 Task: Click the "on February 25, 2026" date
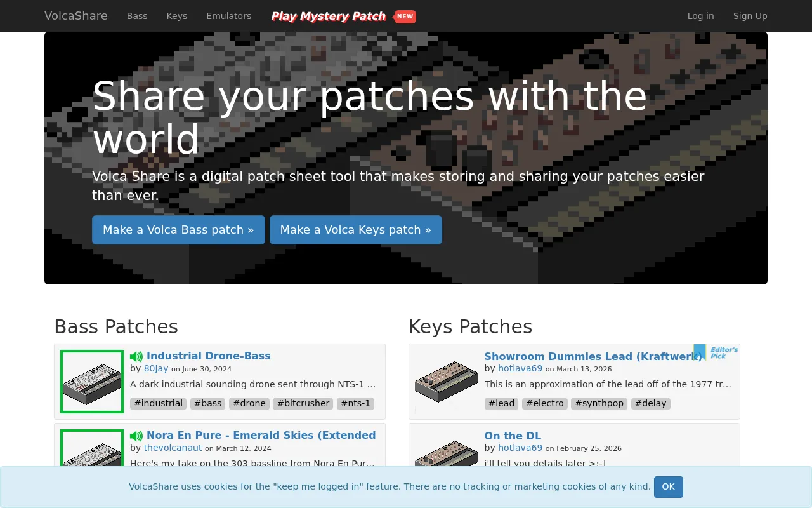coord(584,448)
